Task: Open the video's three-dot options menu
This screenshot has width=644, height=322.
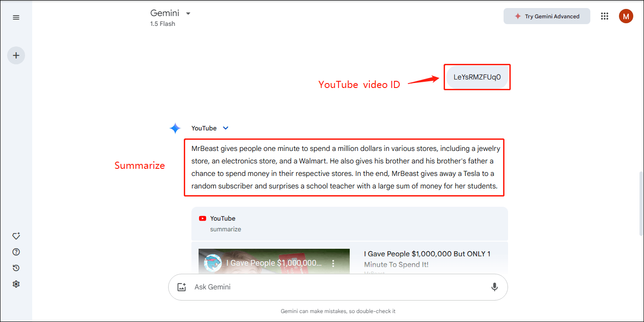Action: coord(333,263)
